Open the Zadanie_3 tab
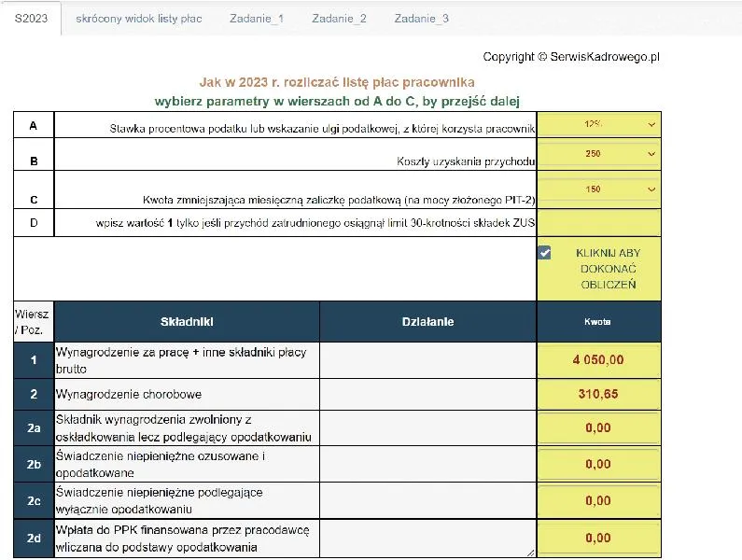 (421, 19)
